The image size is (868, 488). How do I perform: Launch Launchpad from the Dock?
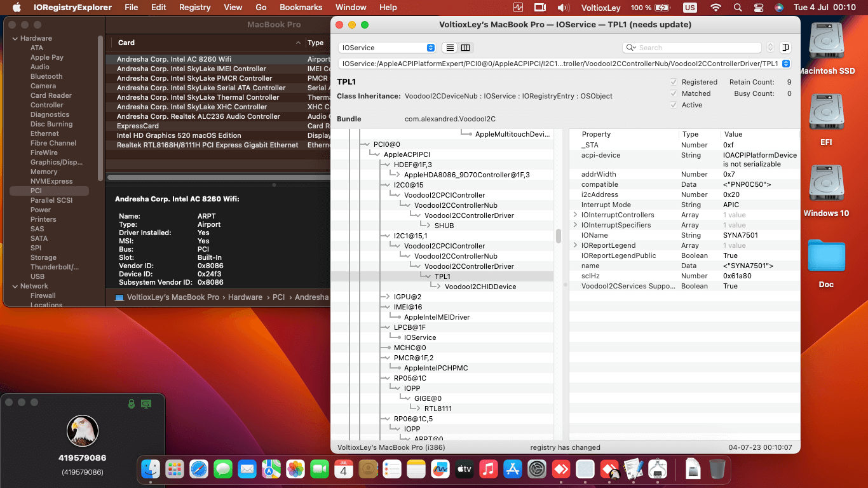coord(175,470)
